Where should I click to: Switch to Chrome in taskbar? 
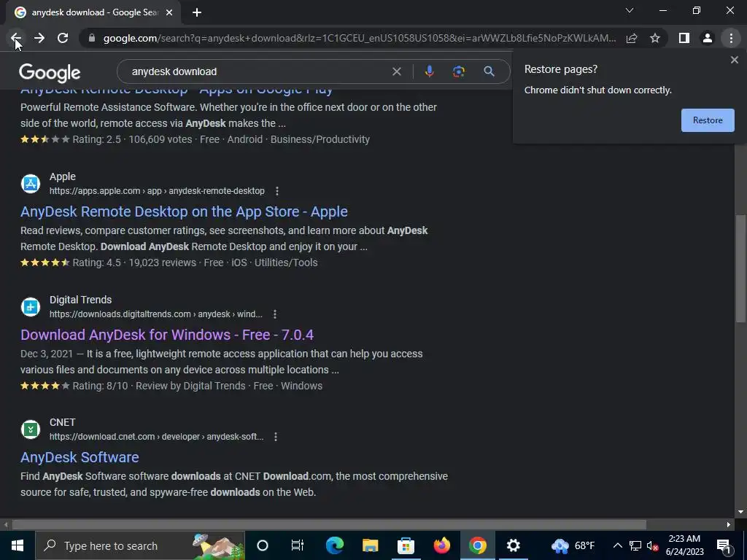pyautogui.click(x=477, y=545)
